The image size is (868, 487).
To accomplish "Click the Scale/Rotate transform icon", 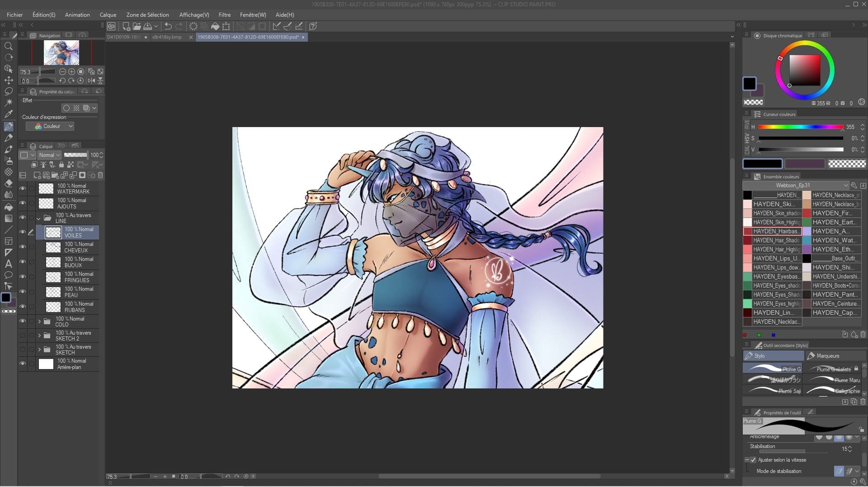I will pos(226,26).
